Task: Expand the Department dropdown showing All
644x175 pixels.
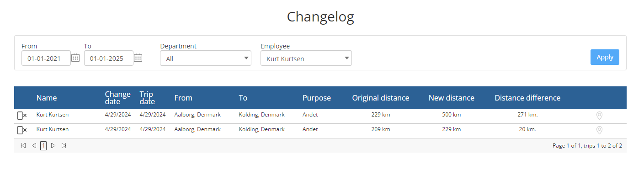Action: coord(206,58)
